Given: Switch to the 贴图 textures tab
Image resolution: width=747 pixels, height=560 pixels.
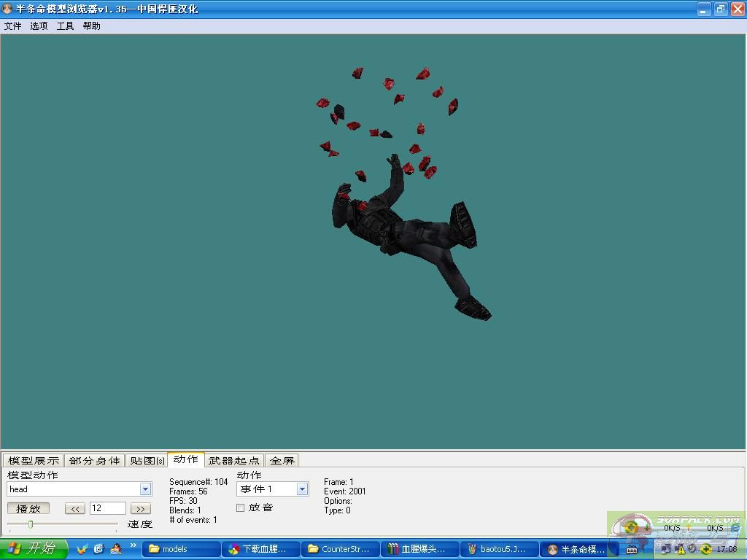Looking at the screenshot, I should (x=147, y=461).
